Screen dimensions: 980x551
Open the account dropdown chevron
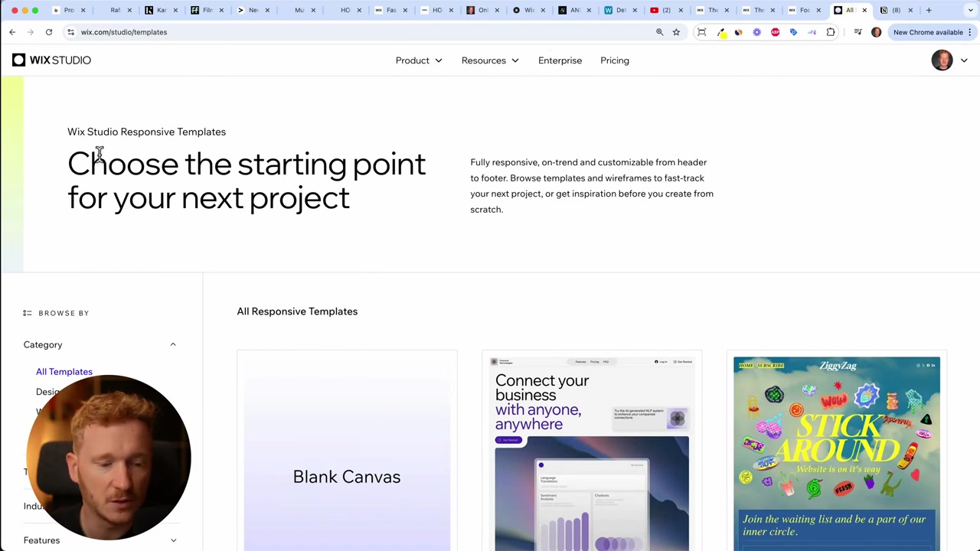pos(964,60)
